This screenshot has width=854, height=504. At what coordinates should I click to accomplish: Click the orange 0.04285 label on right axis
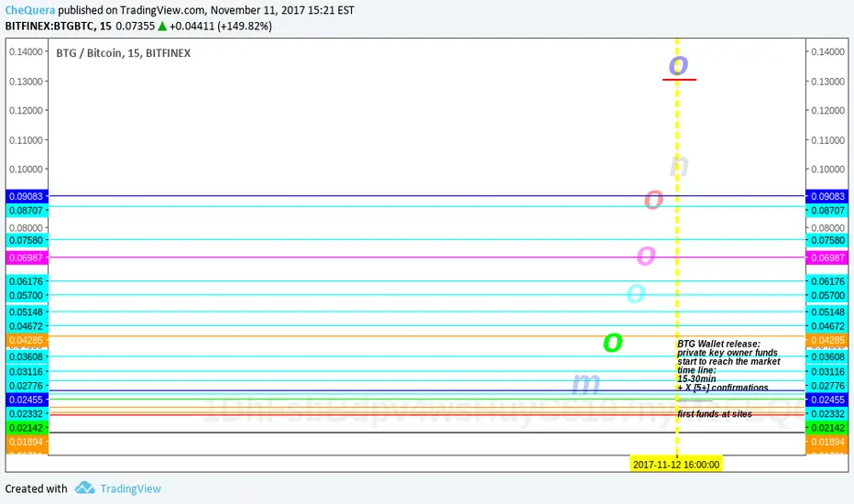tap(827, 341)
